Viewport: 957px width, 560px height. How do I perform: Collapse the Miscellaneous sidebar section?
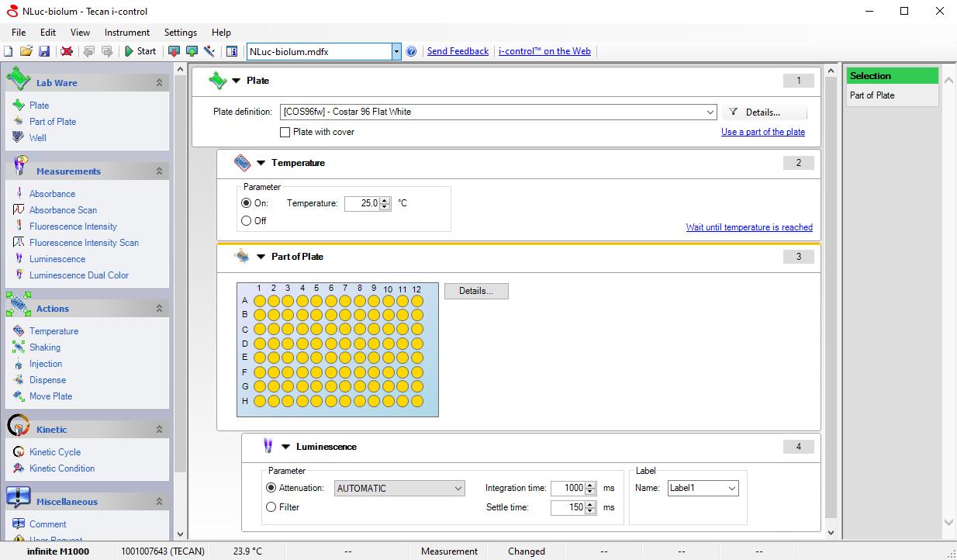click(159, 502)
